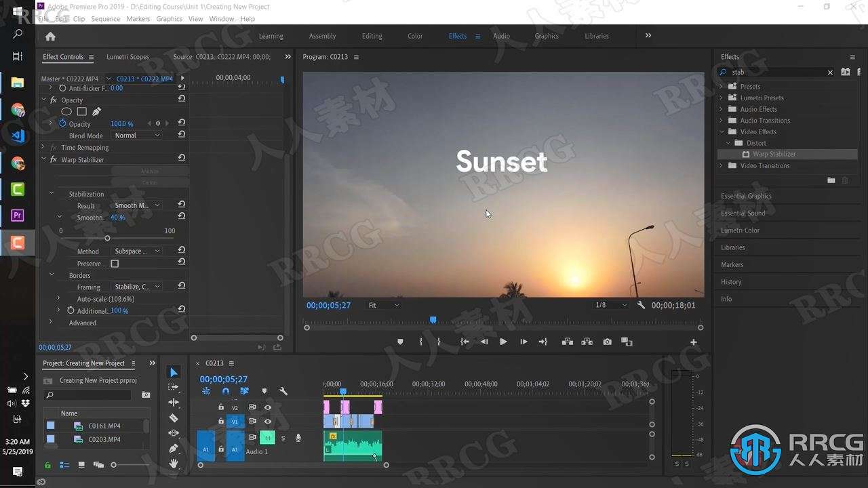Create 4-point polygon mask under Opacity
This screenshot has height=488, width=868.
point(81,111)
